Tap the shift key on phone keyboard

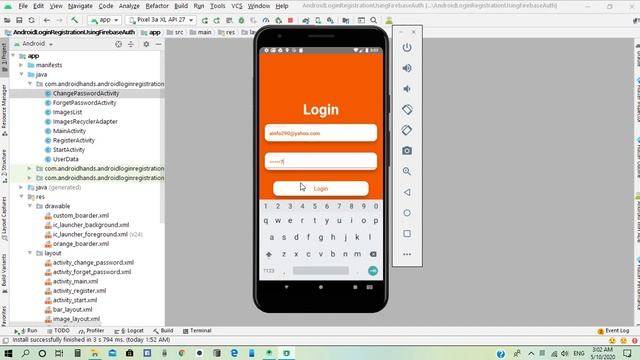tap(269, 254)
